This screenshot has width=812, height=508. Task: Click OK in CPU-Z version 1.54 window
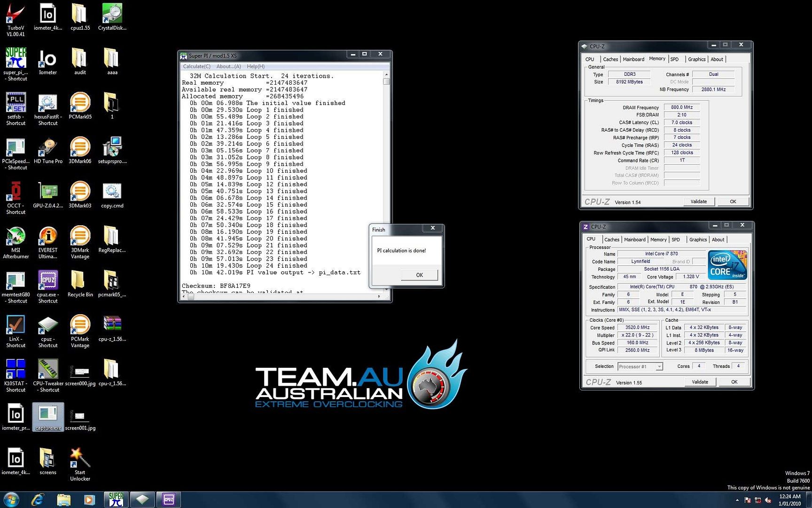(733, 202)
